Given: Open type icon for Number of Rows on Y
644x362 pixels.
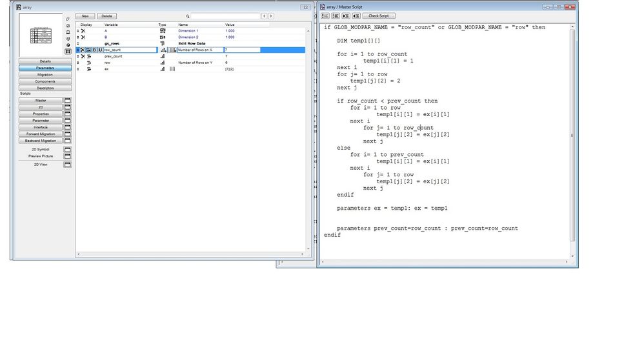Looking at the screenshot, I should 163,63.
